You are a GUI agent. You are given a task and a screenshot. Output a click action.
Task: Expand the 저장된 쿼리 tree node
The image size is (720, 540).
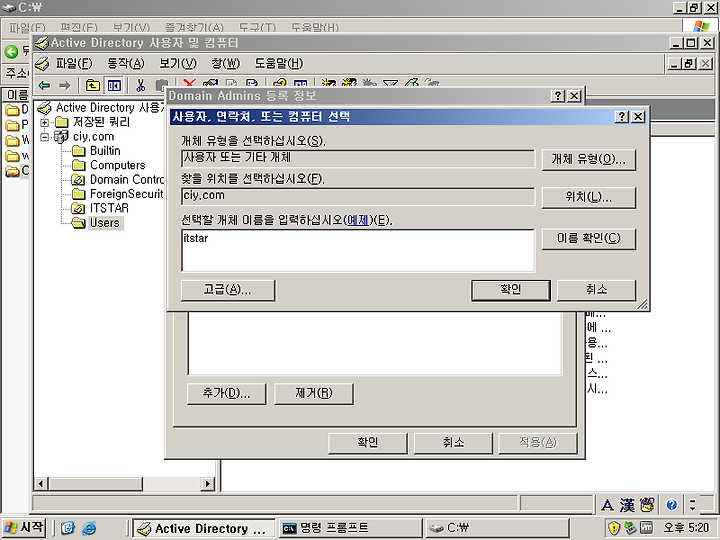pos(45,123)
